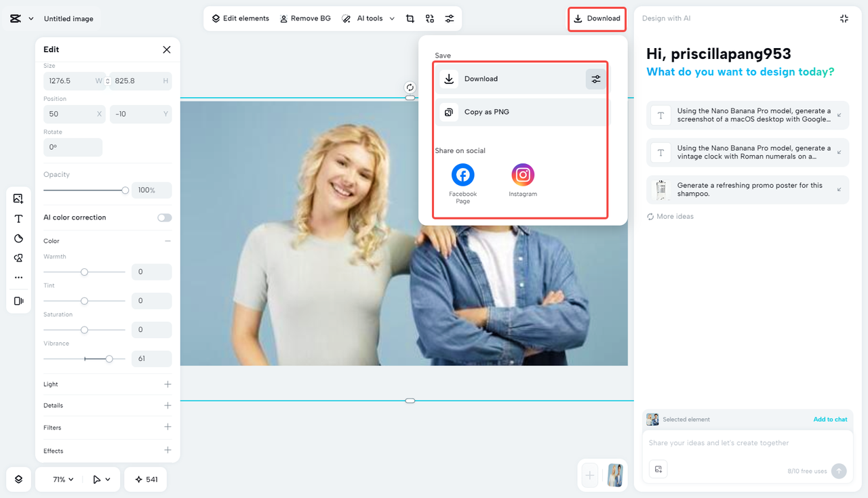868x498 pixels.
Task: Select the Text tool in left sidebar
Action: [x=18, y=219]
